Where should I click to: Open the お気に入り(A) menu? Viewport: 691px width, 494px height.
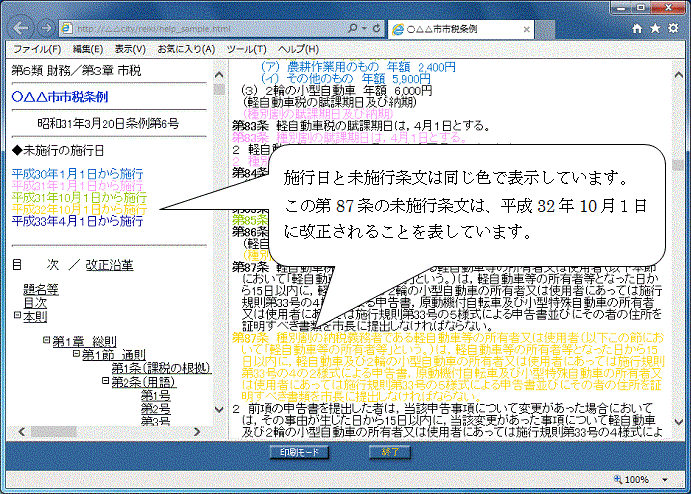[185, 49]
